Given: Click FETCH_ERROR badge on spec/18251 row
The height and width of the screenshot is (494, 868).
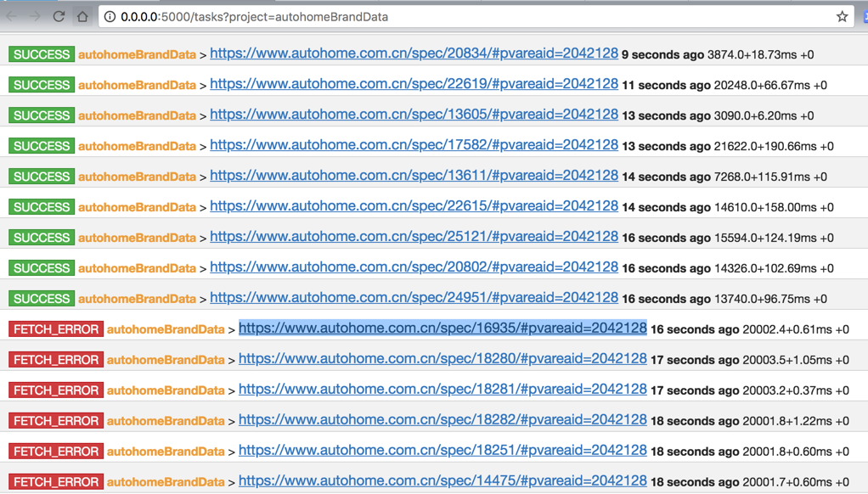Looking at the screenshot, I should (56, 451).
